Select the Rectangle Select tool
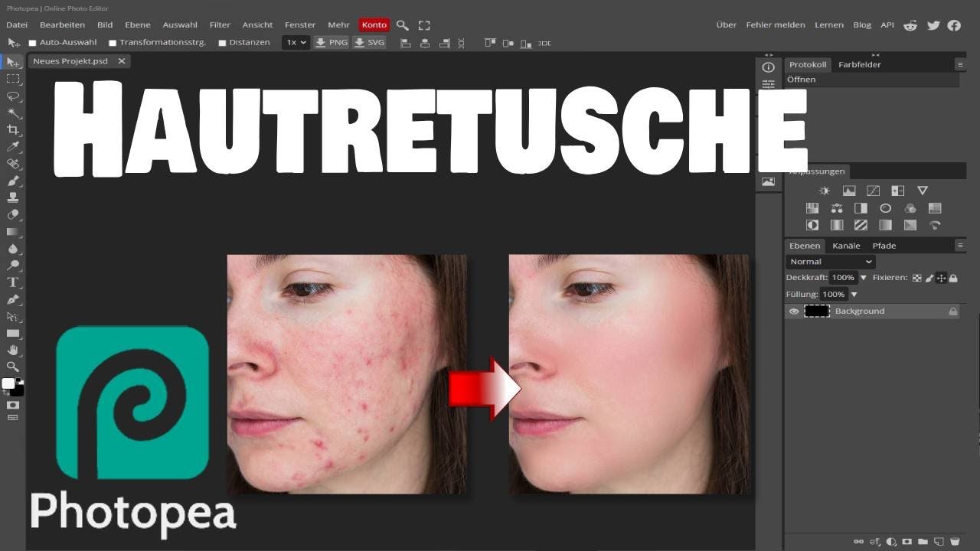 13,79
